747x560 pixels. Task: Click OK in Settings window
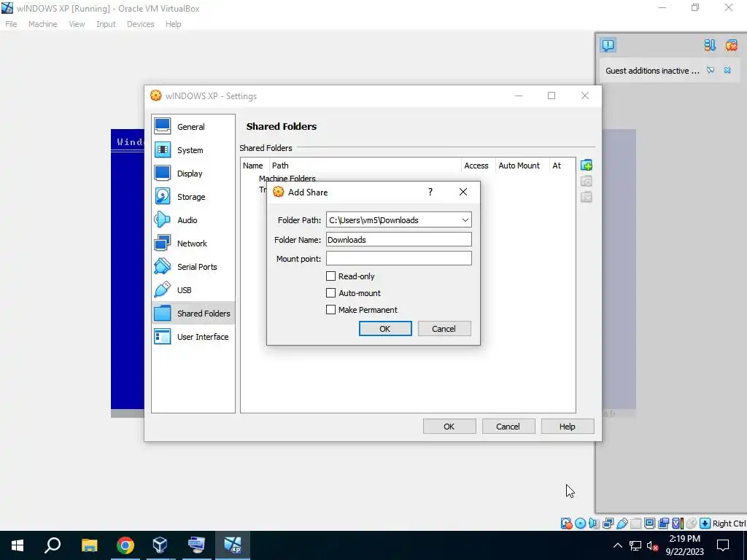click(x=449, y=427)
